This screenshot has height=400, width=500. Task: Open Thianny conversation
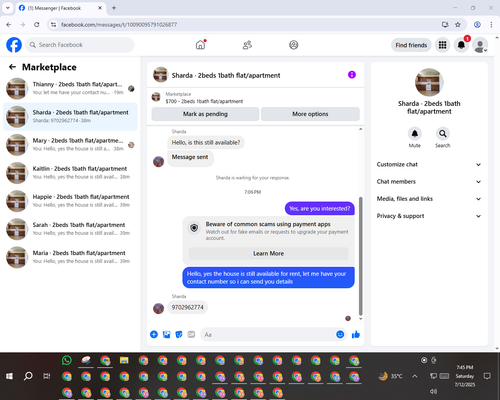point(70,88)
